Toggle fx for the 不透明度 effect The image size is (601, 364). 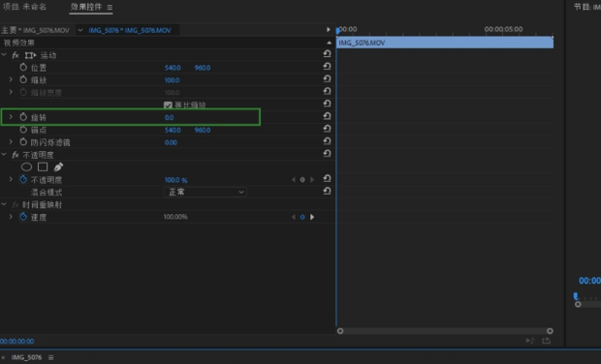(x=16, y=155)
